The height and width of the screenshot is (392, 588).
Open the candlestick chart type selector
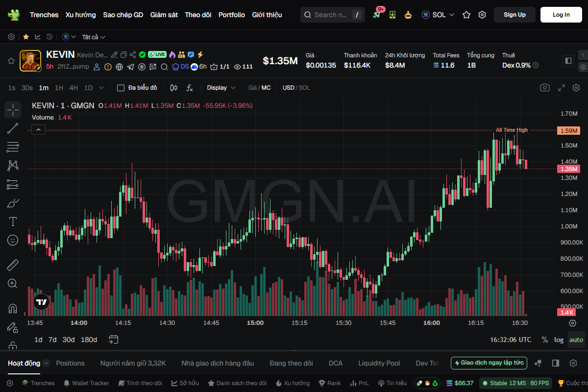pos(173,88)
